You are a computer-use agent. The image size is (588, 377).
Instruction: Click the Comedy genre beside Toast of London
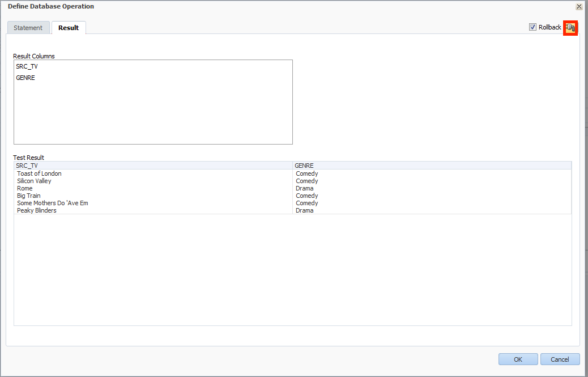pos(307,173)
